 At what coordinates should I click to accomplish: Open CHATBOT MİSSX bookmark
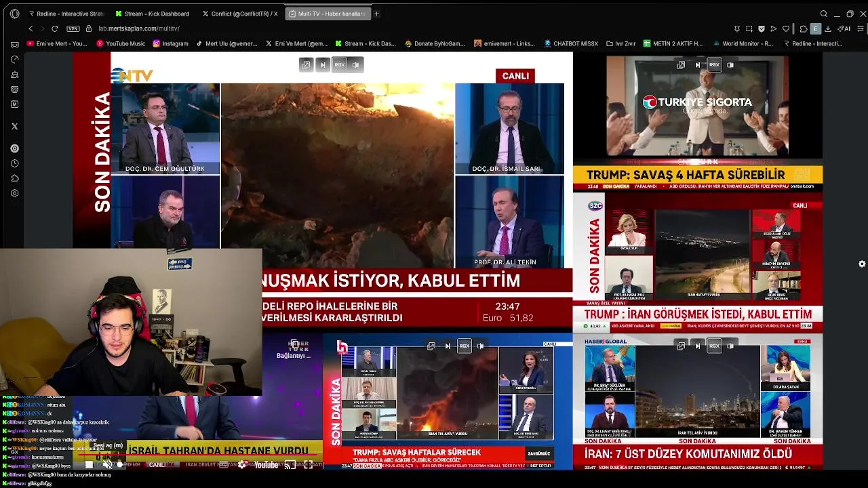click(x=571, y=43)
